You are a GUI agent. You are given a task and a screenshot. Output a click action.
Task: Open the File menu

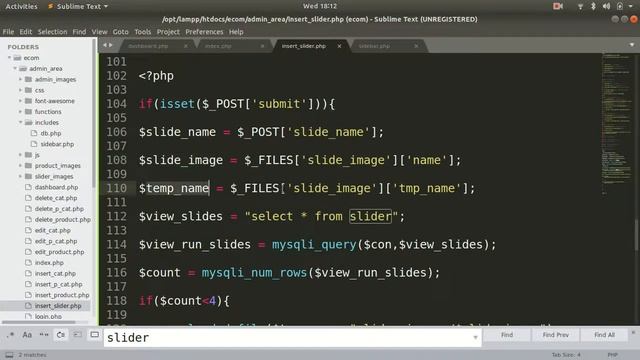click(8, 32)
